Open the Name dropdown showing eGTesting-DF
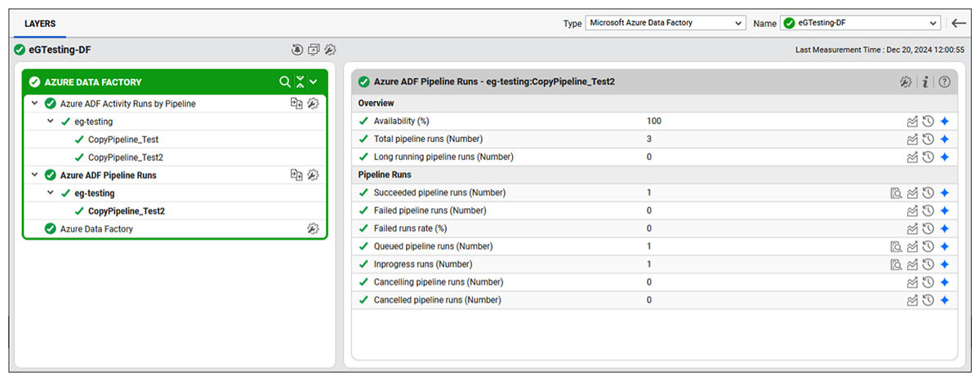 pyautogui.click(x=861, y=23)
